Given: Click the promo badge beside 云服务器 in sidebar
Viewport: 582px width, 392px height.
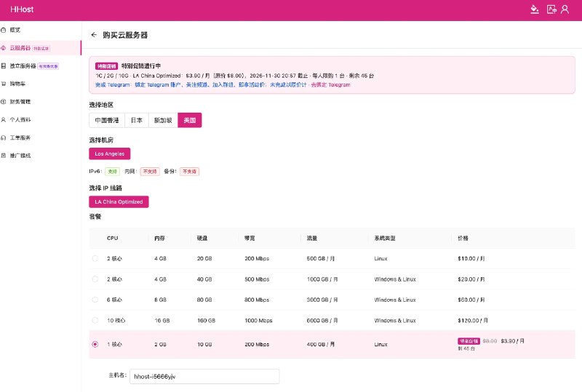Looking at the screenshot, I should click(x=41, y=48).
